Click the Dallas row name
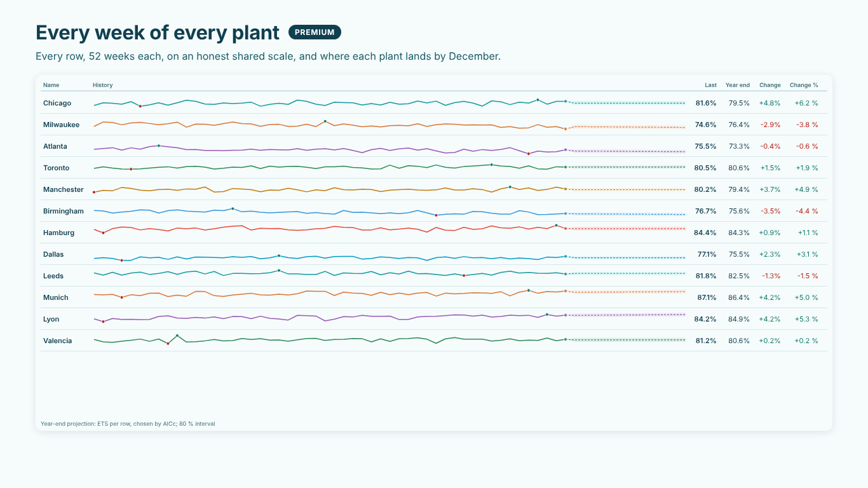 click(x=53, y=254)
